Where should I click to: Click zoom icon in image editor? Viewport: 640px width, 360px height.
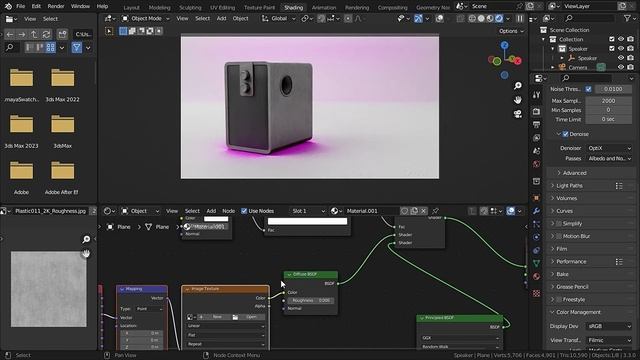tap(86, 239)
